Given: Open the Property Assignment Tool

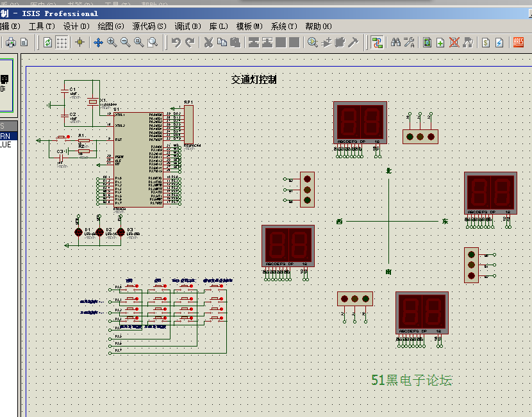Looking at the screenshot, I should (x=409, y=42).
